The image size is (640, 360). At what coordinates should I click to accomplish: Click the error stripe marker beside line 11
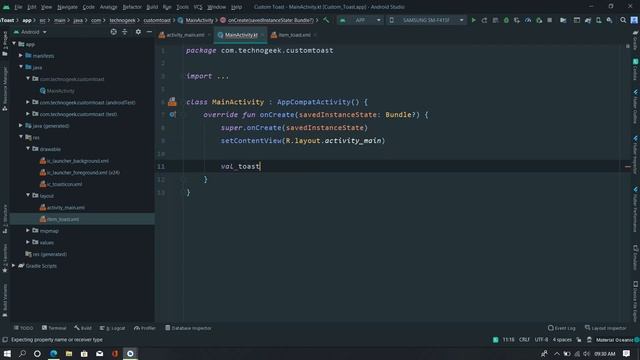click(628, 167)
